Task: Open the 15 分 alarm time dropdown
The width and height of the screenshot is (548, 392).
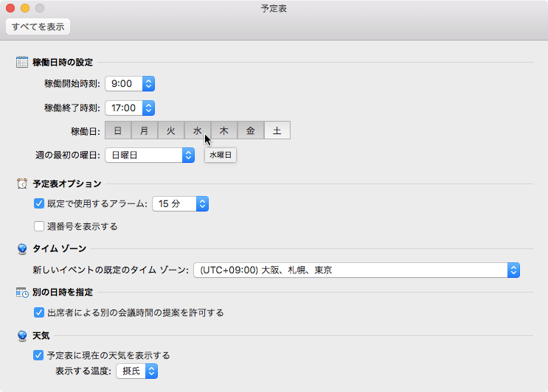Action: click(x=181, y=204)
